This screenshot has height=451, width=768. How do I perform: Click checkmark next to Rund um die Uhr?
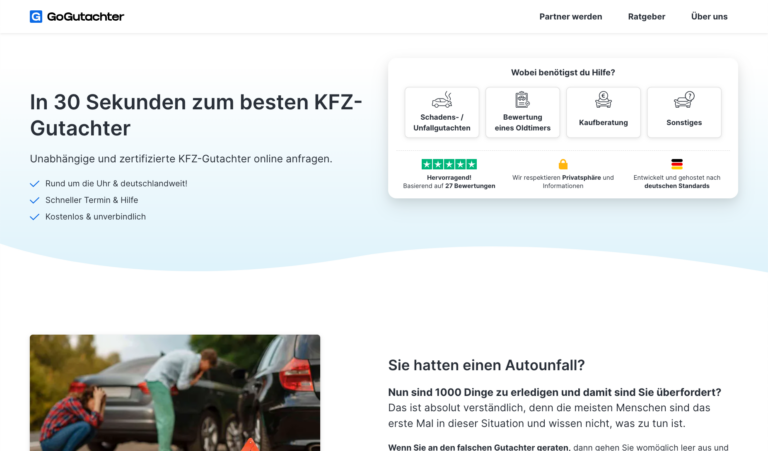(x=34, y=184)
